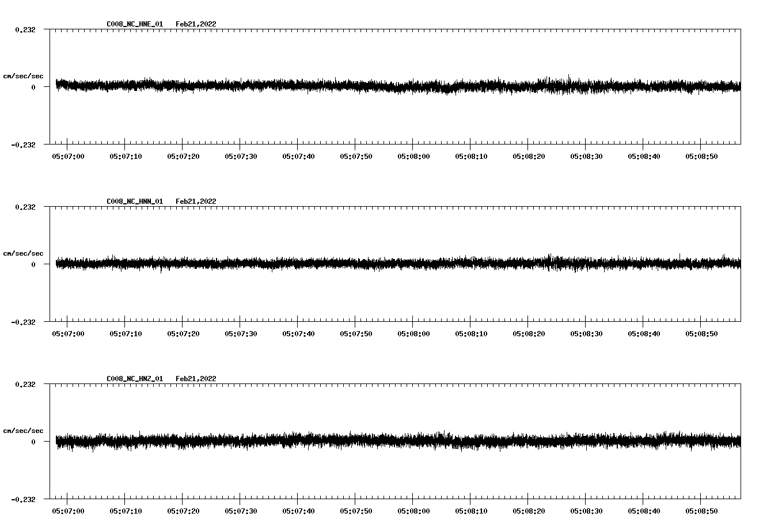This screenshot has width=782, height=532.
Task: Click the zero baseline label on HNZ axis
Action: point(33,442)
